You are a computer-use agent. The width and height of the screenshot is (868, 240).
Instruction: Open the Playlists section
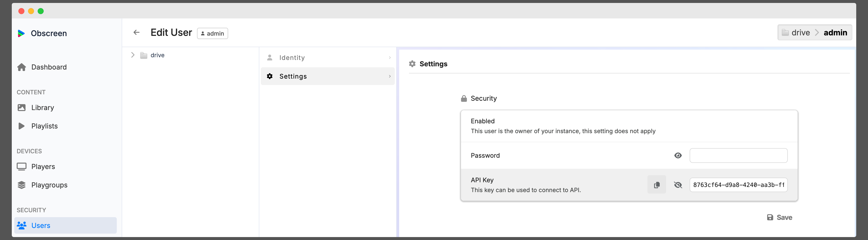coord(44,126)
